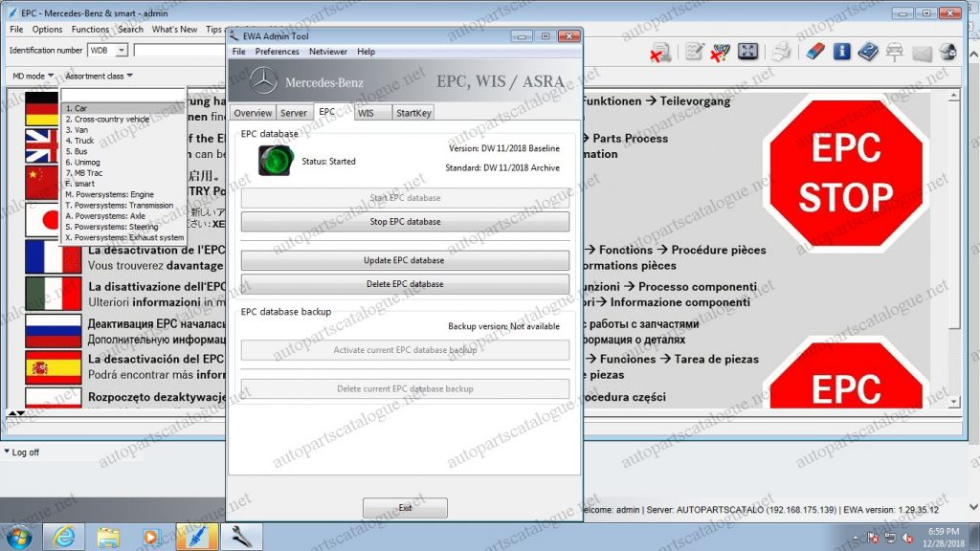Click the green traffic light status icon
980x551 pixels.
coord(275,161)
